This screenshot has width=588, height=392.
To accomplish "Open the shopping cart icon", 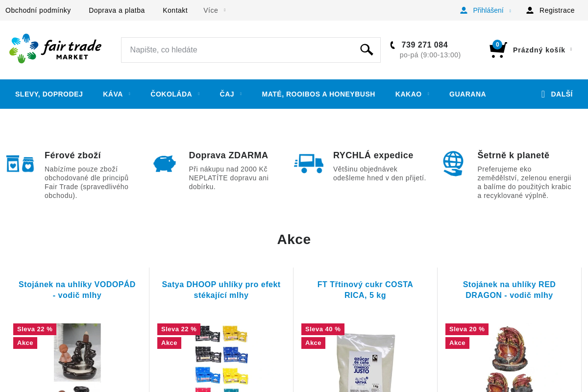I will [x=498, y=49].
